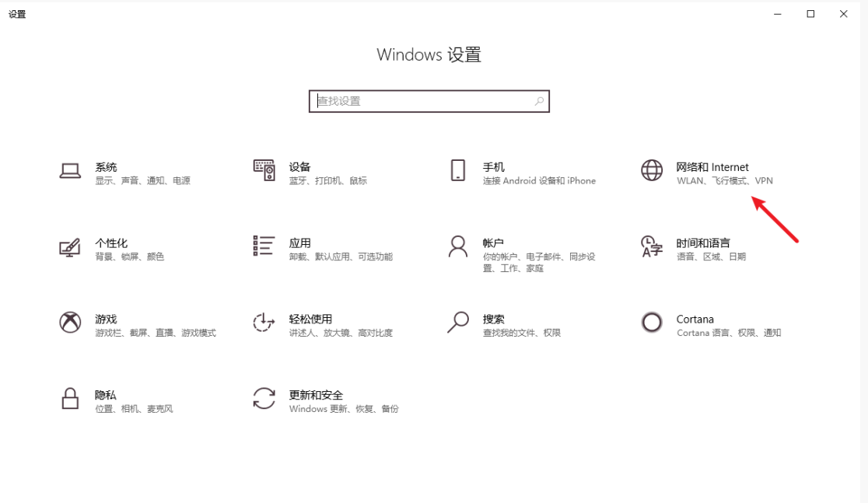868x503 pixels.
Task: Open the 搜索 magnifier icon
Action: (458, 323)
